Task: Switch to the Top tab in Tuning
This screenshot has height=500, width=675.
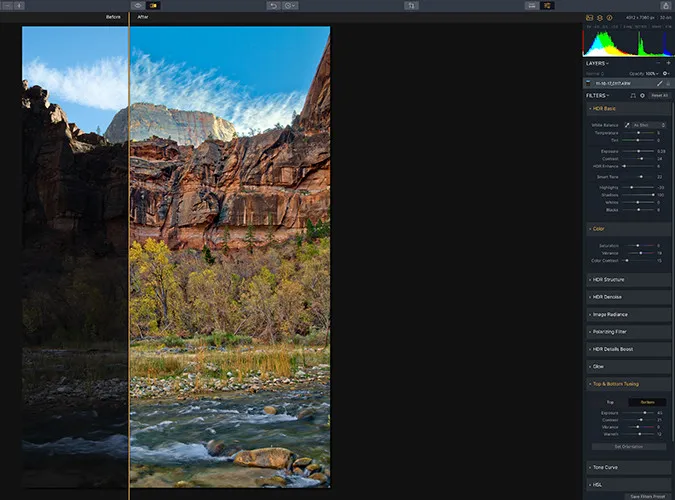Action: (610, 402)
